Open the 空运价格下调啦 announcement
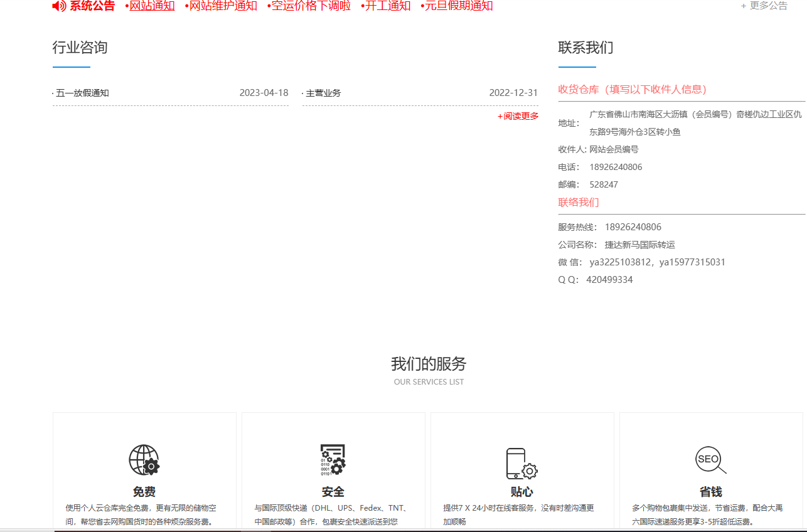The image size is (807, 532). [x=311, y=6]
